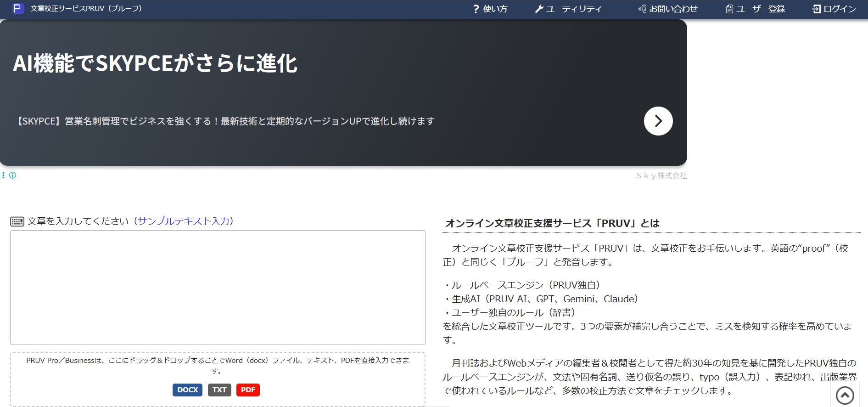Select the PDF file button
Image resolution: width=868 pixels, height=407 pixels.
tap(248, 390)
